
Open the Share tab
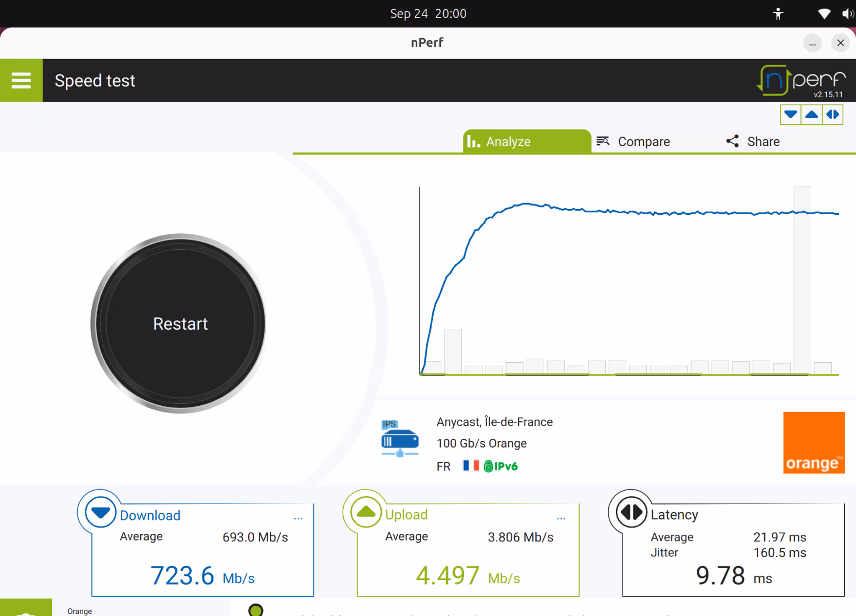coord(753,141)
